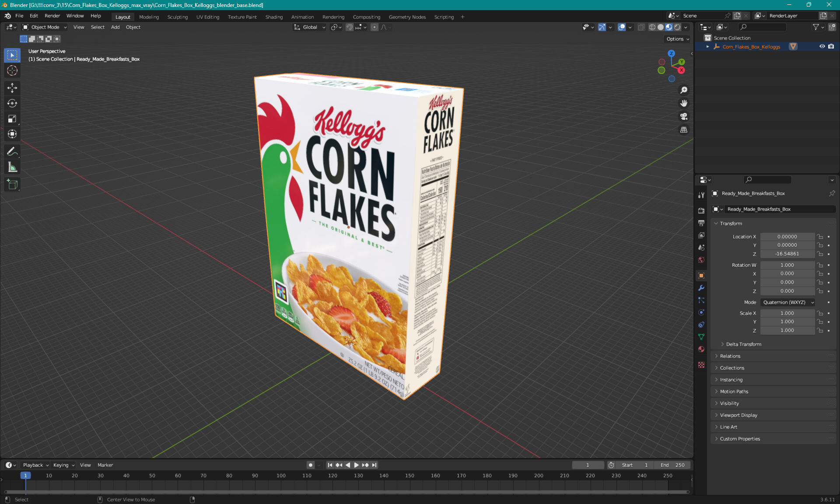Jump to the end frame
Image resolution: width=840 pixels, height=504 pixels.
[x=374, y=465]
